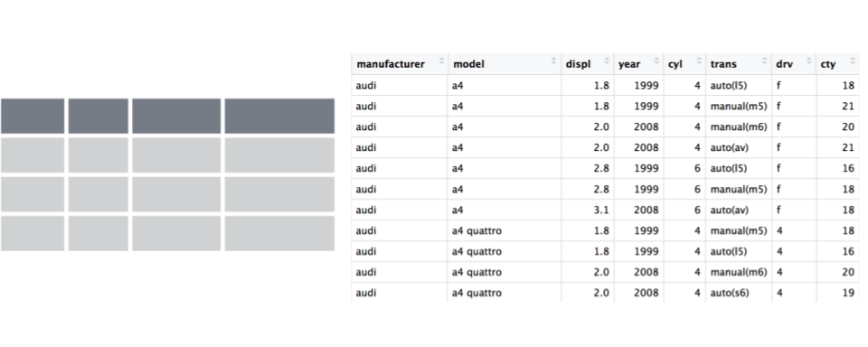Click the model column sort arrows

554,61
